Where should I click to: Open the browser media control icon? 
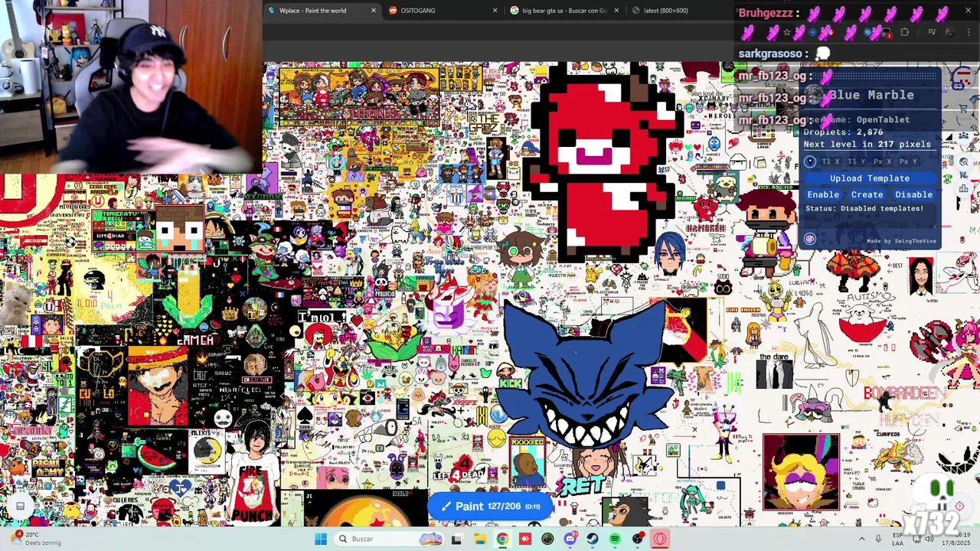pyautogui.click(x=932, y=32)
